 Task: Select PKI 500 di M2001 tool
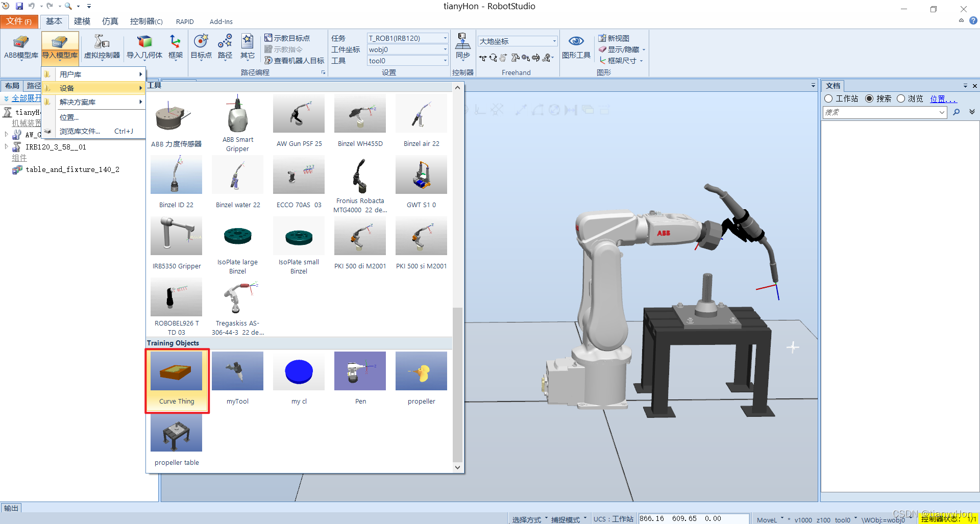point(360,243)
